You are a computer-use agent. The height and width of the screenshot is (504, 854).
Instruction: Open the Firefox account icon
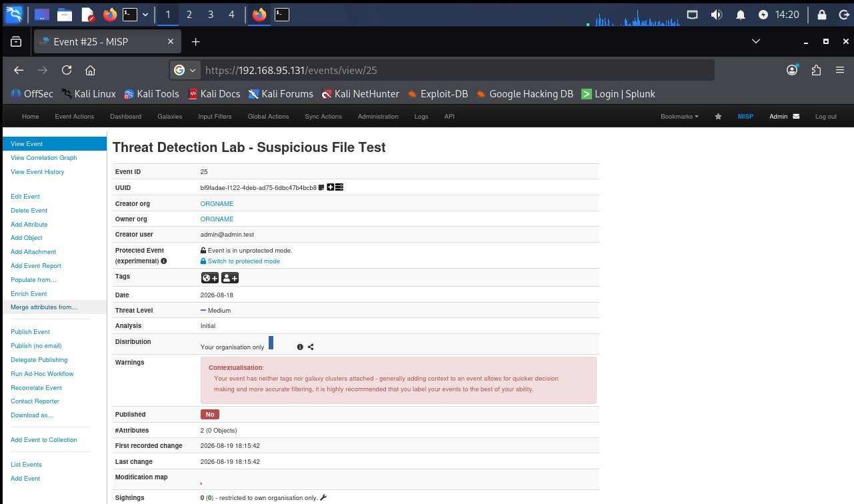coord(792,70)
